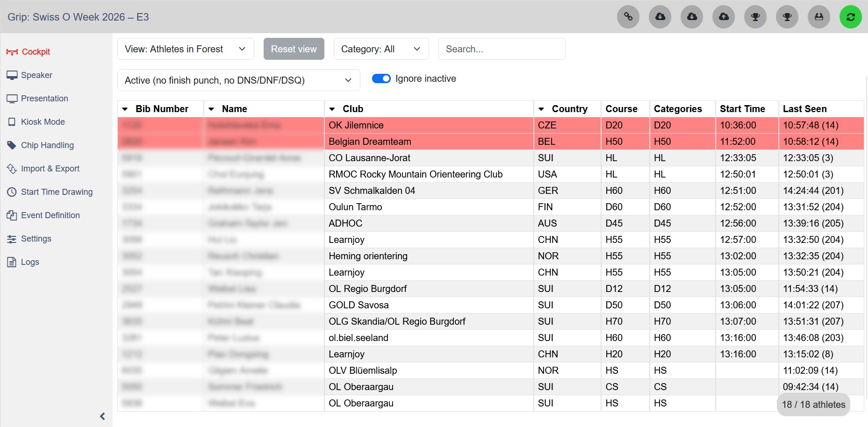The height and width of the screenshot is (427, 868).
Task: Open View: Athletes in Forest dropdown
Action: tap(186, 49)
